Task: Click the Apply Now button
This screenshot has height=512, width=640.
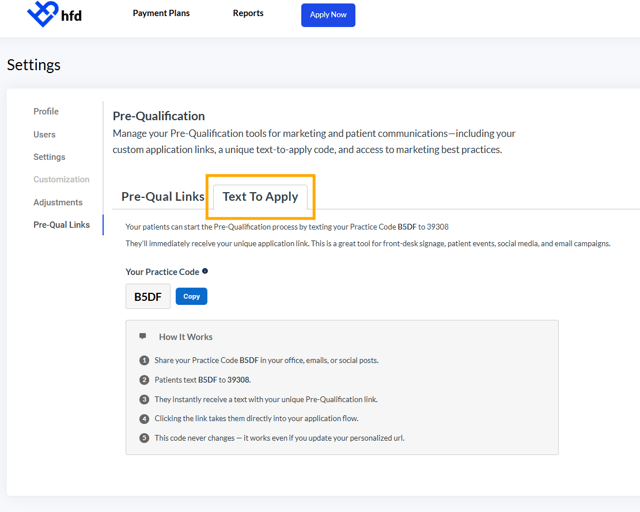Action: pyautogui.click(x=328, y=15)
